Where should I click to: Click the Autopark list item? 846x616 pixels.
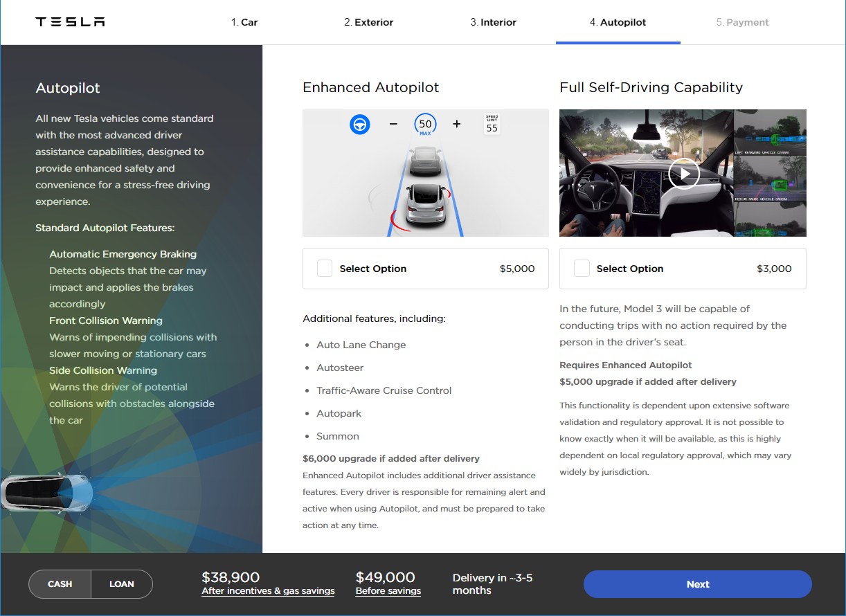339,413
